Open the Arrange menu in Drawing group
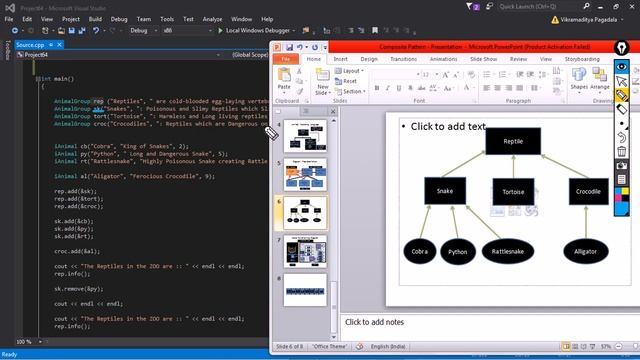 click(x=600, y=79)
